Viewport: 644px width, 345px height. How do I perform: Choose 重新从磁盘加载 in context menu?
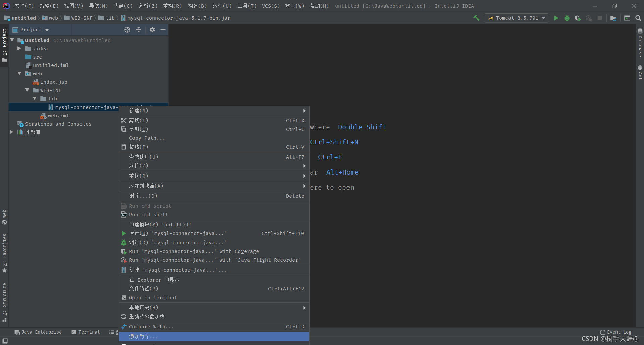point(214,317)
